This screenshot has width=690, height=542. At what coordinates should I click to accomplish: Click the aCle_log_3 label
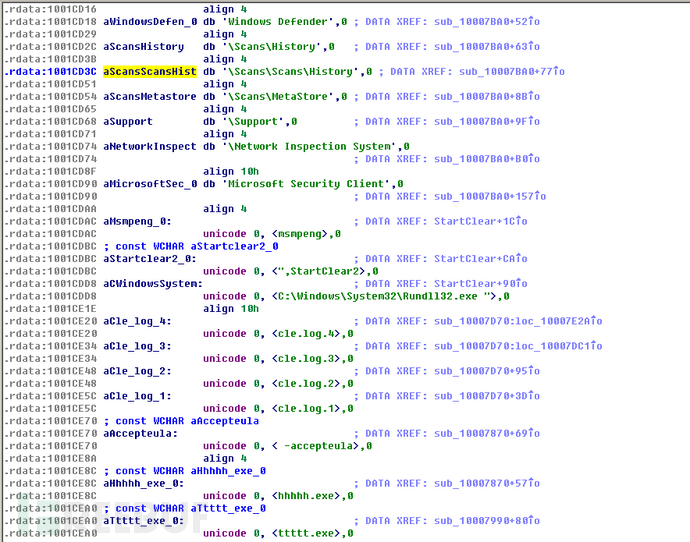click(137, 346)
